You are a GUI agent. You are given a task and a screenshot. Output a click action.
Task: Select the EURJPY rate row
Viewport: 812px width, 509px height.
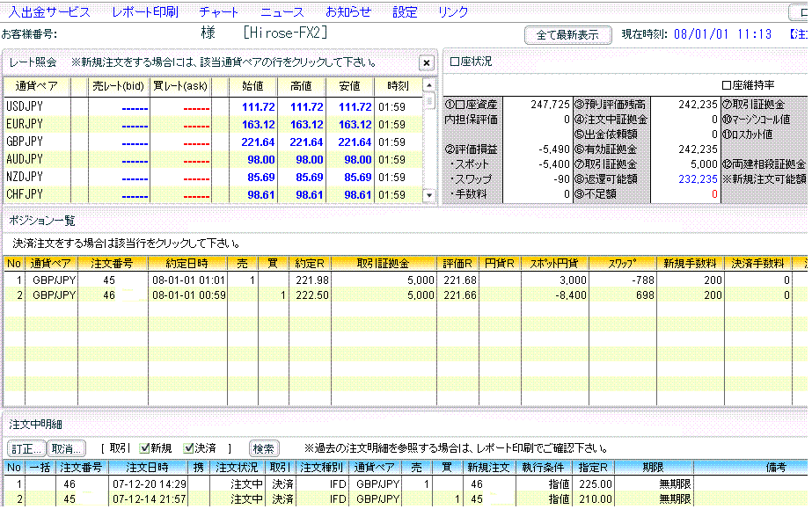point(213,125)
